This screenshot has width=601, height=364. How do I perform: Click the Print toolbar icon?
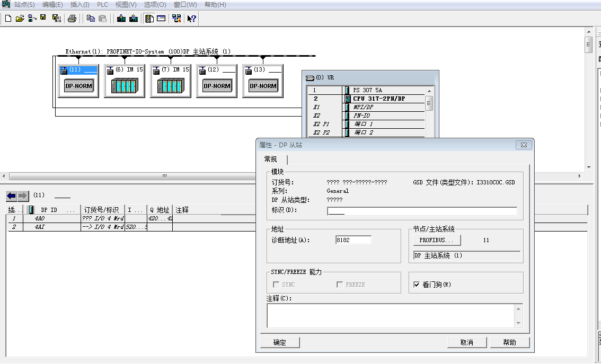coord(72,19)
